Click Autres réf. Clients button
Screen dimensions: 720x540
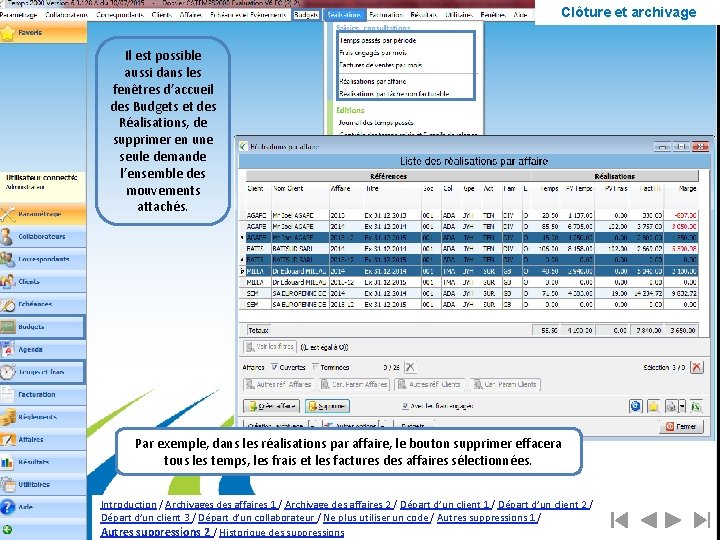[x=429, y=384]
